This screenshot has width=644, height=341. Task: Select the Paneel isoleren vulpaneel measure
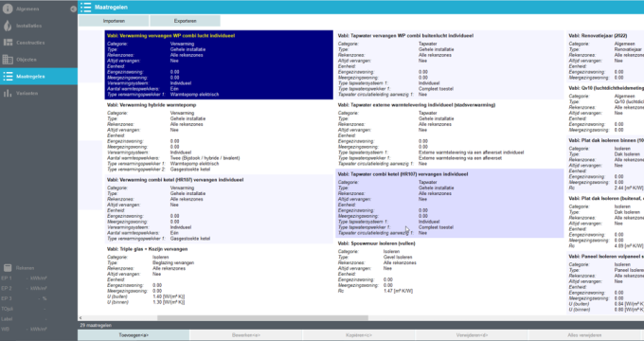point(605,282)
